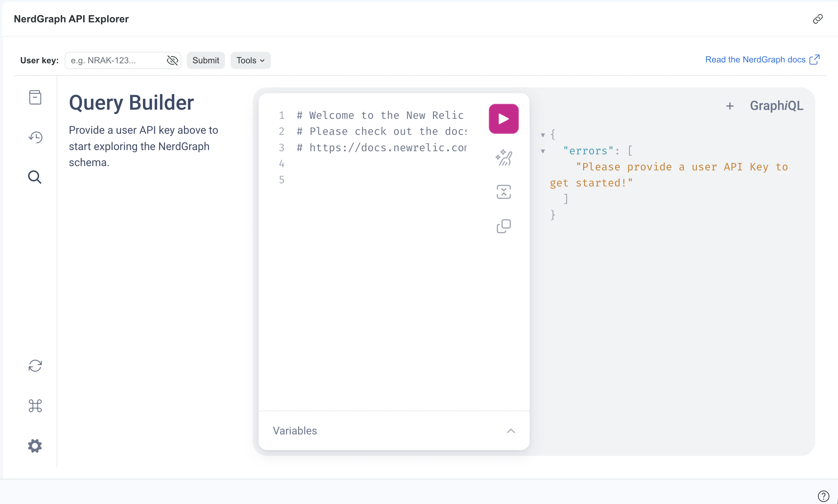The height and width of the screenshot is (504, 838).
Task: Run the query with the play button
Action: click(x=503, y=119)
